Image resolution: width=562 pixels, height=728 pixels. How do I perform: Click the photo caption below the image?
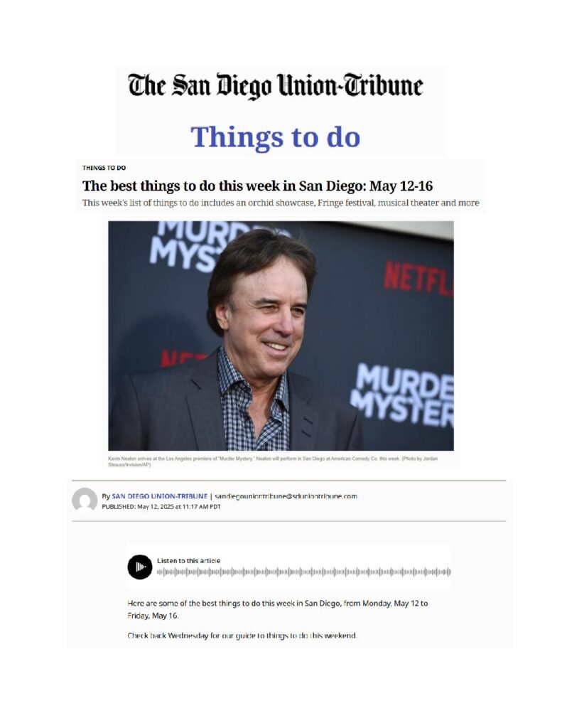[273, 461]
